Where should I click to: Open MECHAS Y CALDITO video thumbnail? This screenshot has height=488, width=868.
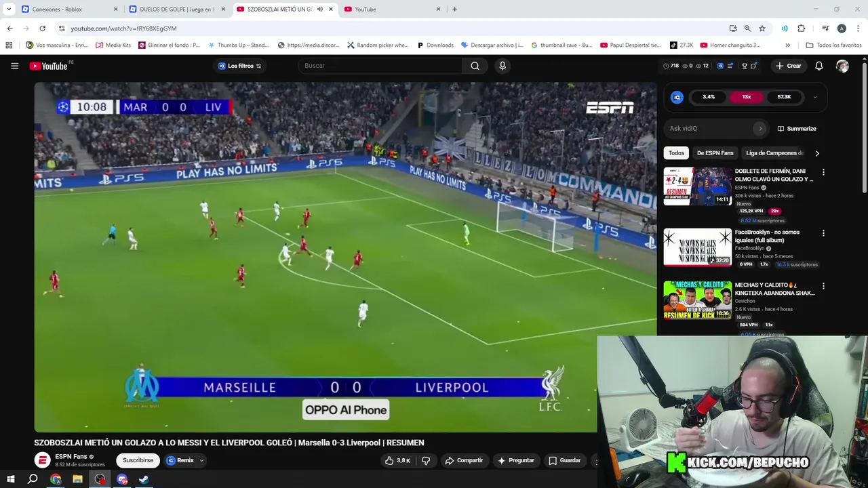click(697, 300)
